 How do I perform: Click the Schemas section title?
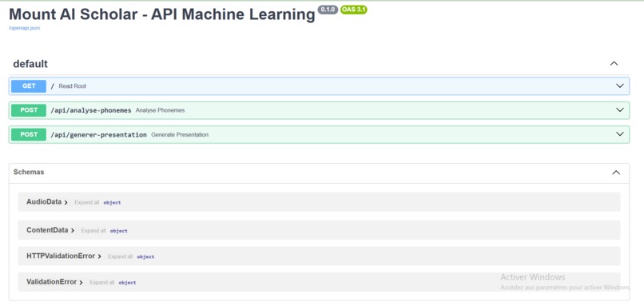click(x=29, y=172)
